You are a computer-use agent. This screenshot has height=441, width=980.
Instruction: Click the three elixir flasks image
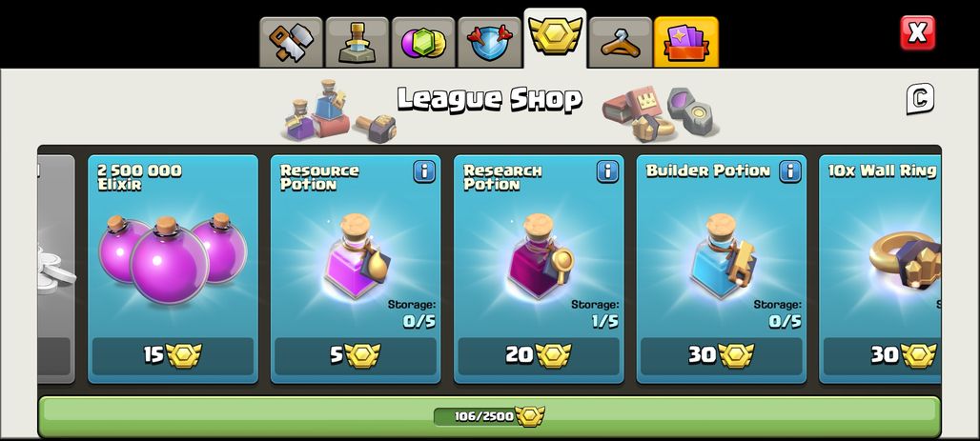click(173, 258)
